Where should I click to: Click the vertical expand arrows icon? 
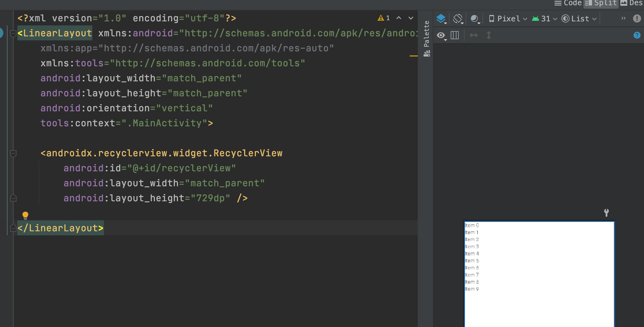pos(489,35)
